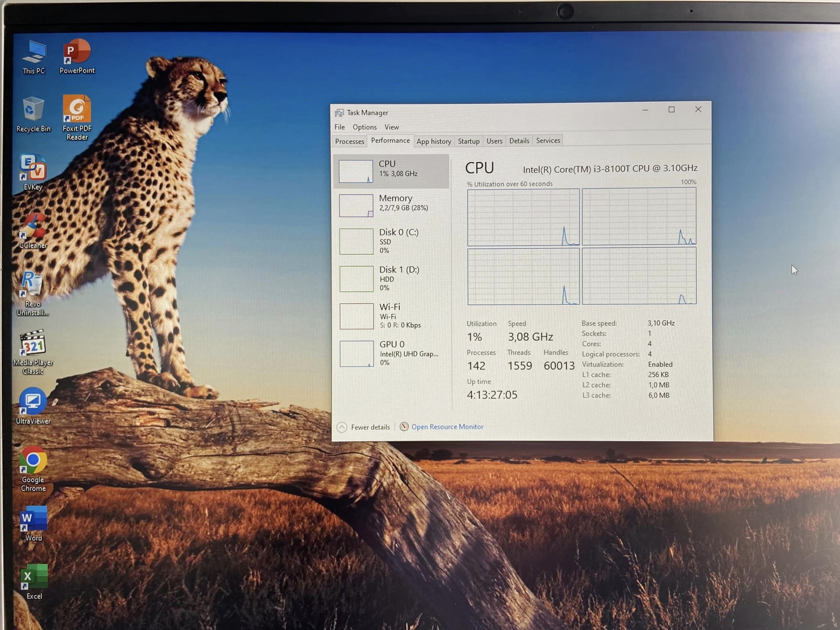Select the CCleaner desktop shortcut
The image size is (840, 630).
point(33,231)
